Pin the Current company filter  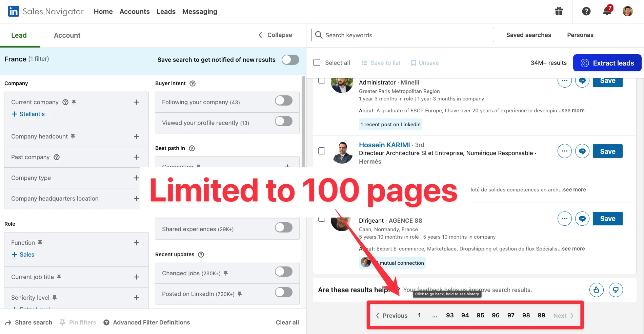(x=74, y=102)
